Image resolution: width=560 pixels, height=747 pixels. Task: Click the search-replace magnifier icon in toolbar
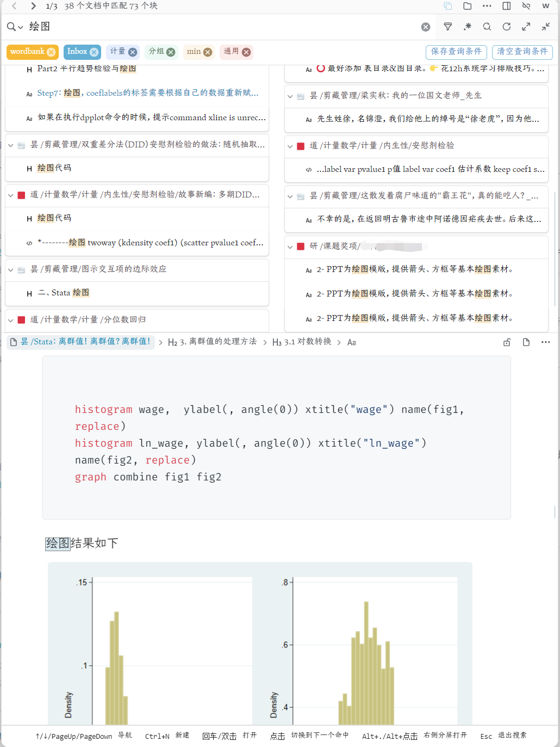click(487, 27)
